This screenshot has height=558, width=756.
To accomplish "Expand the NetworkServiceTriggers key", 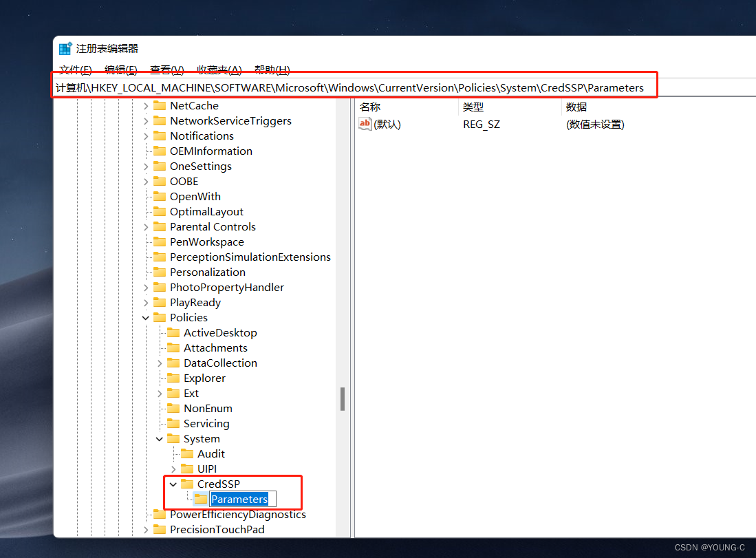I will tap(146, 121).
